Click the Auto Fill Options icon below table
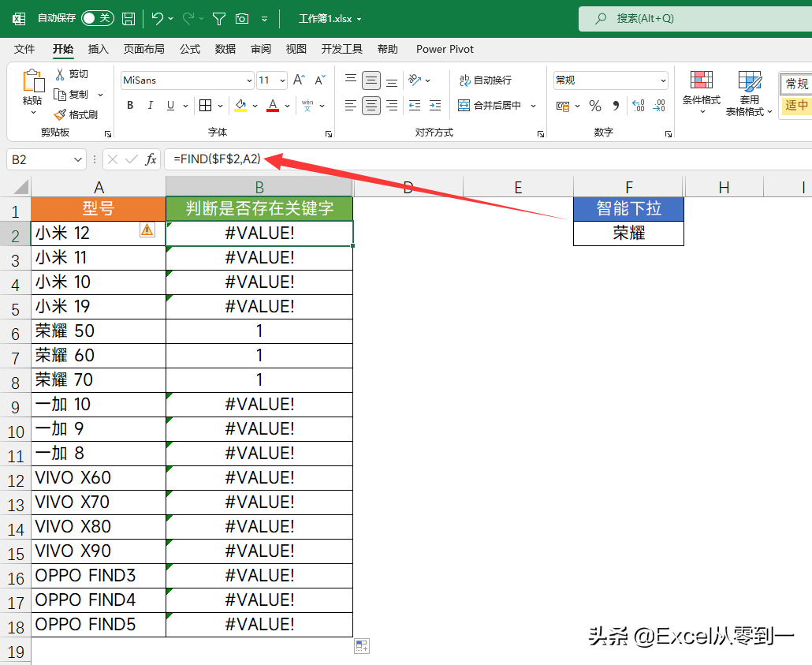 tap(362, 646)
